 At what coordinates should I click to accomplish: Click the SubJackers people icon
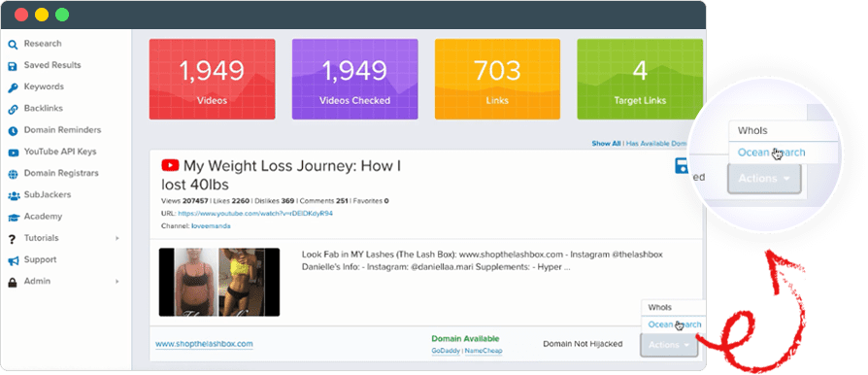click(13, 195)
